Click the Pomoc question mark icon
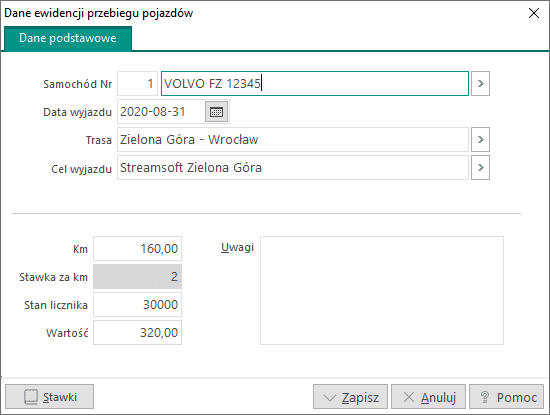550x415 pixels. click(x=485, y=397)
